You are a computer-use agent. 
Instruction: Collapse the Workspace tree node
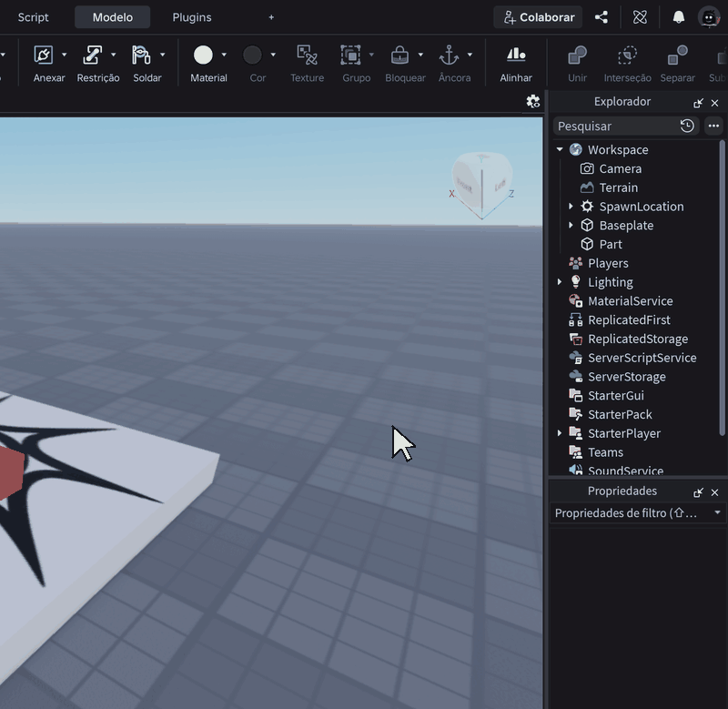tap(560, 149)
